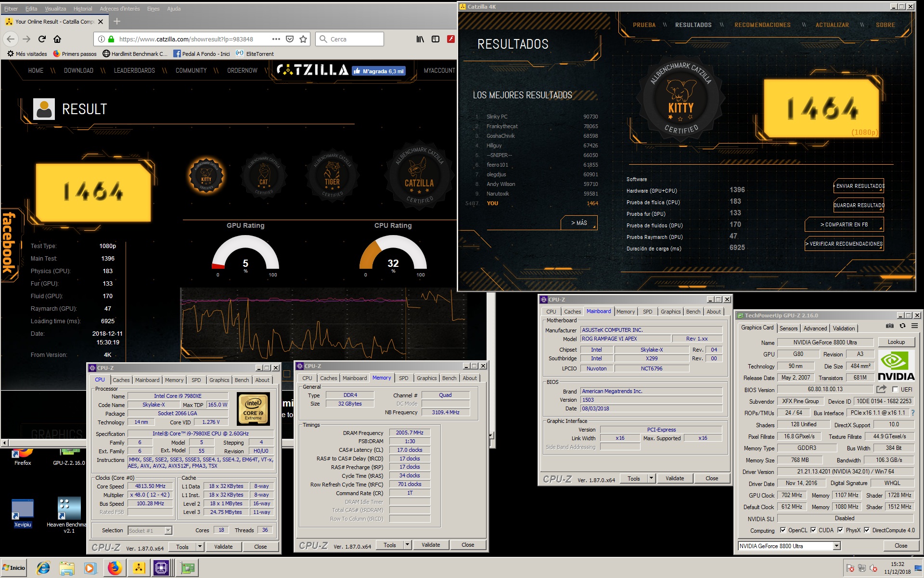This screenshot has width=924, height=578.
Task: Open the GPU-Z hamburger menu
Action: (x=914, y=326)
